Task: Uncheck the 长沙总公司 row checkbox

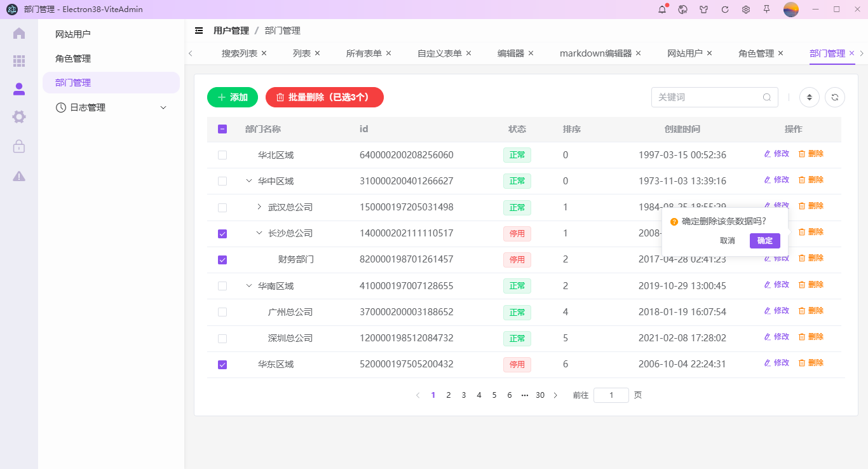Action: [222, 233]
